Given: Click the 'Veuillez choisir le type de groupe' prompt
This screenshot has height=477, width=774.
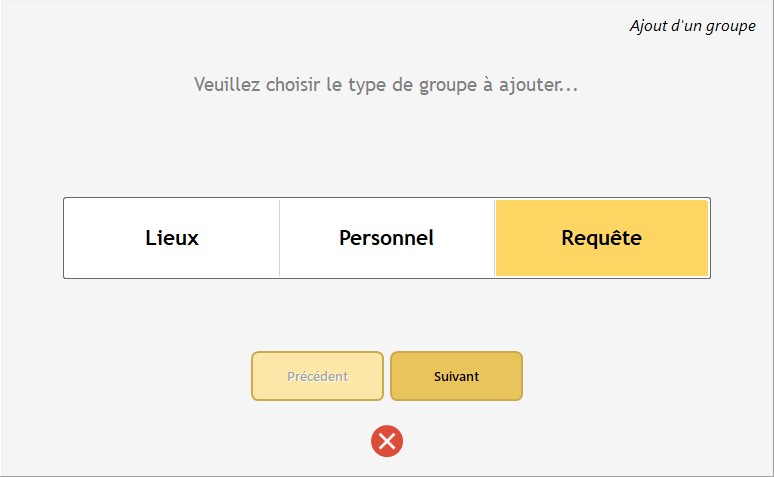Looking at the screenshot, I should [386, 85].
